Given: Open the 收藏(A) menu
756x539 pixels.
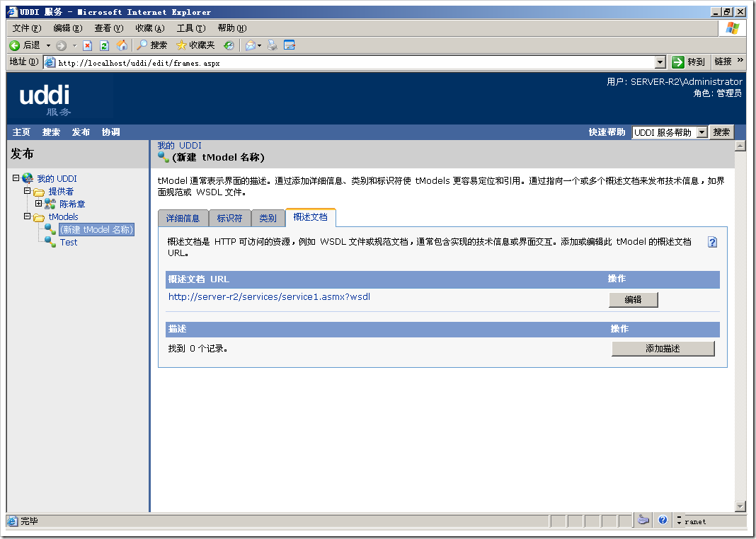Looking at the screenshot, I should [150, 28].
